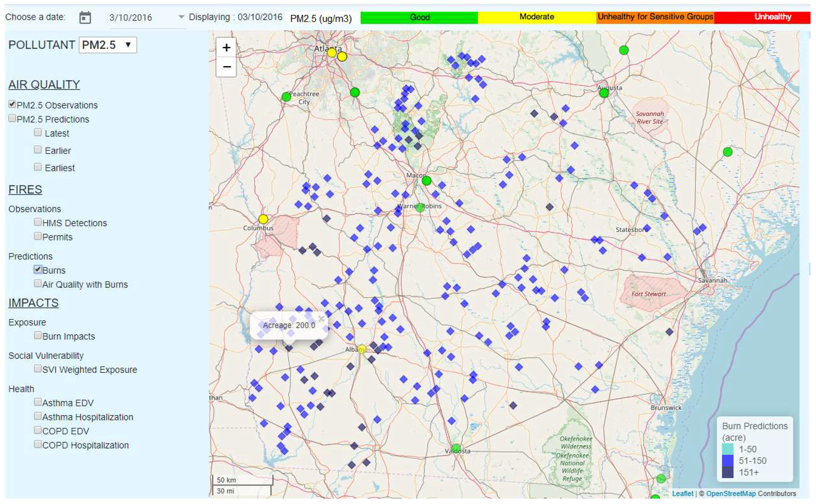This screenshot has height=504, width=816.
Task: Click the Fort Stewart area label
Action: pyautogui.click(x=648, y=294)
